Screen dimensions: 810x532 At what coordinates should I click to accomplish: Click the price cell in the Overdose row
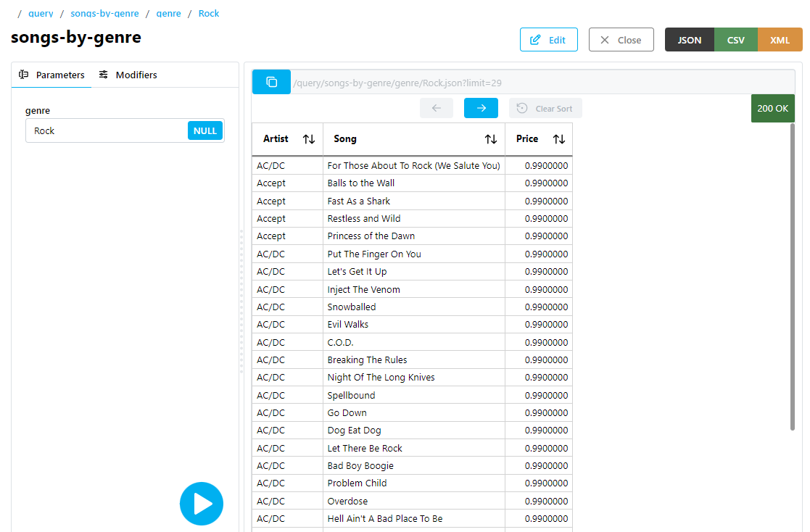[x=539, y=501]
